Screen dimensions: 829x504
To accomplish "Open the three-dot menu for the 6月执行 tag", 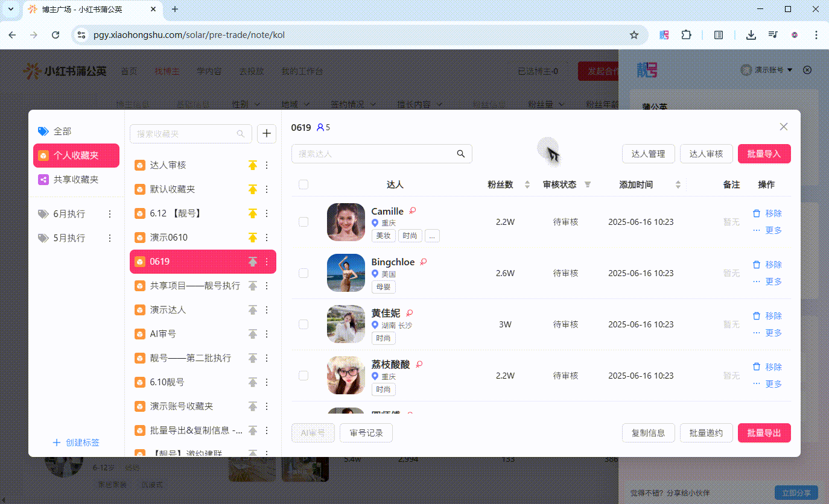I will pos(110,214).
